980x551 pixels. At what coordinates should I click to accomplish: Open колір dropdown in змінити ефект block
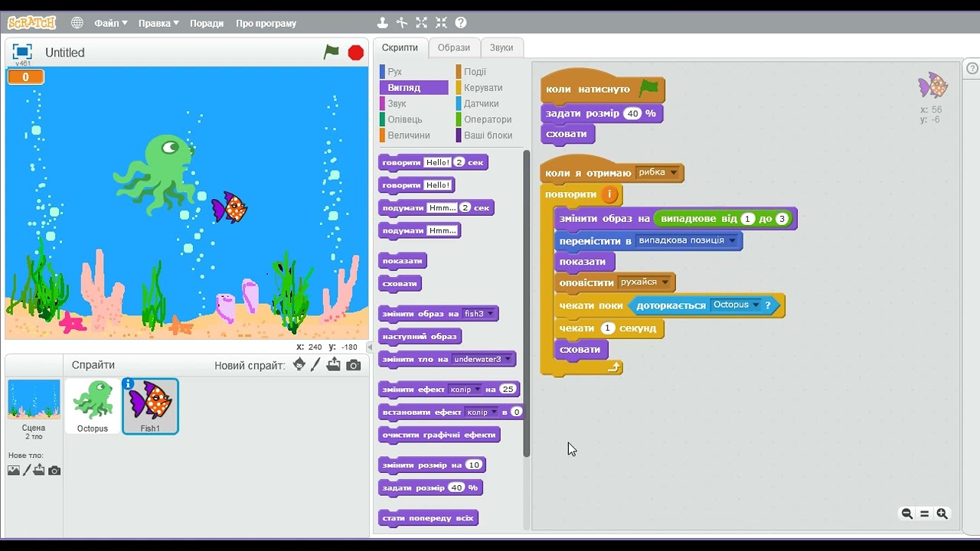tap(465, 390)
